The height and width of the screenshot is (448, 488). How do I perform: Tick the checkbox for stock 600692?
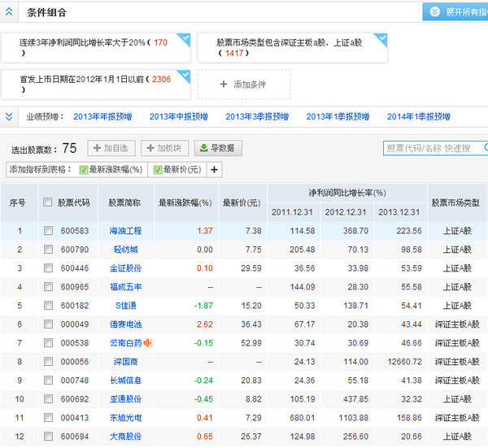point(48,399)
